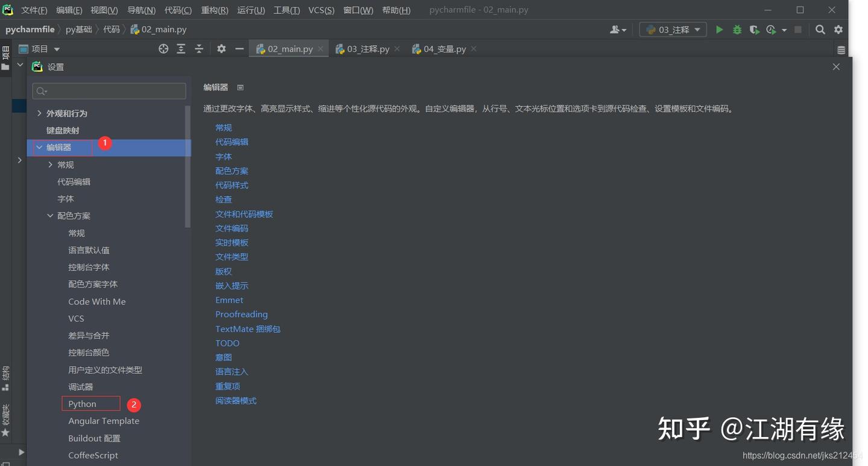Open run configuration dropdown 03_注释

pyautogui.click(x=673, y=29)
